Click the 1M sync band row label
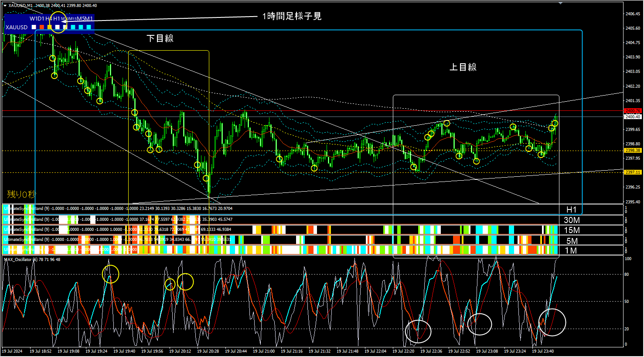 click(x=571, y=251)
